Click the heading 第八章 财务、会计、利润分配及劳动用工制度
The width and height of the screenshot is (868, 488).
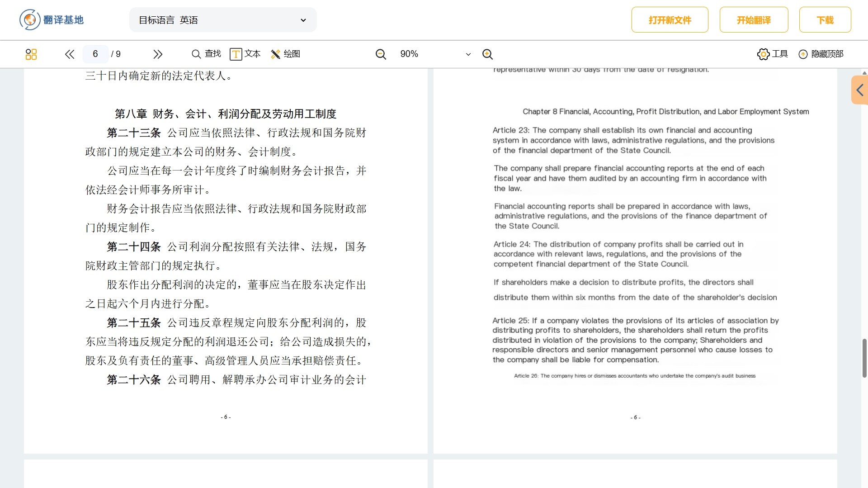(226, 114)
